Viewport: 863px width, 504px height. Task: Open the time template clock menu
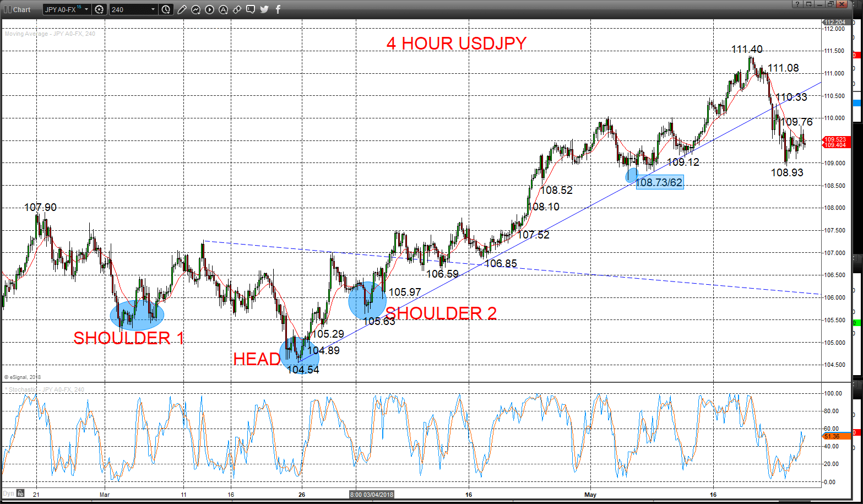pos(166,9)
